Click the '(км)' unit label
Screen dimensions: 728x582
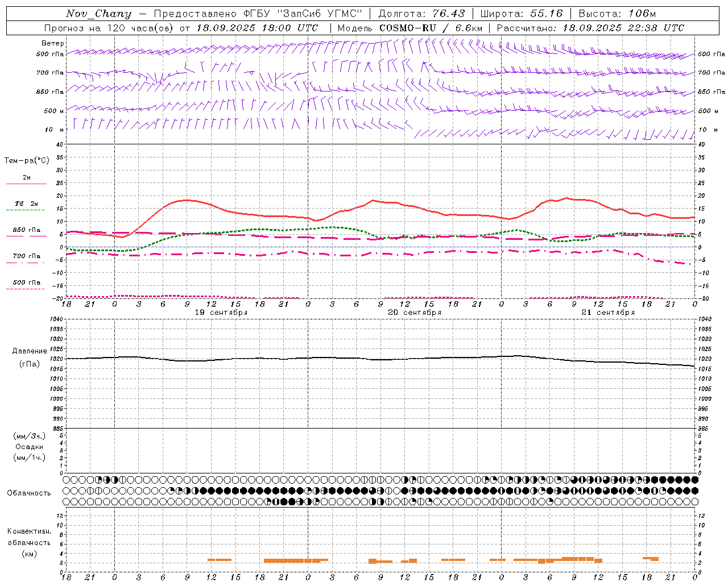click(29, 554)
